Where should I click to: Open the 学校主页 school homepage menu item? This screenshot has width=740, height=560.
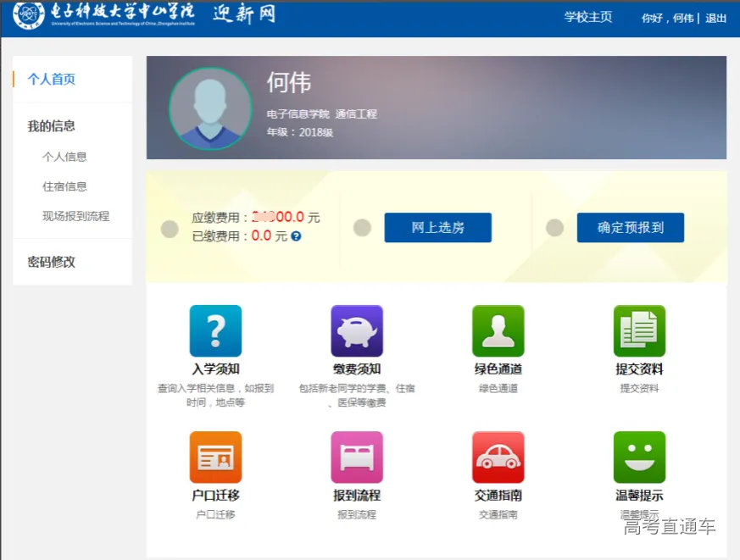[x=591, y=16]
